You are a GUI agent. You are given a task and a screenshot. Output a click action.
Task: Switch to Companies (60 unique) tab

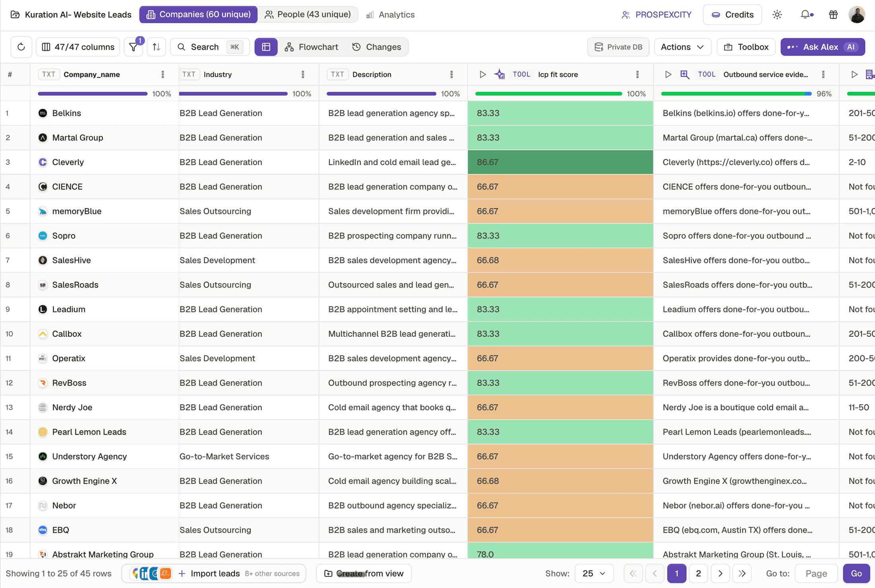coord(198,15)
